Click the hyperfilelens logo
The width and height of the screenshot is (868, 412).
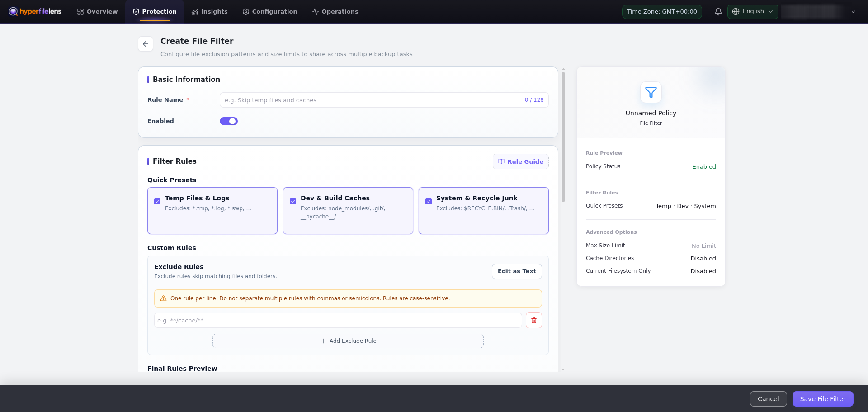[x=35, y=11]
